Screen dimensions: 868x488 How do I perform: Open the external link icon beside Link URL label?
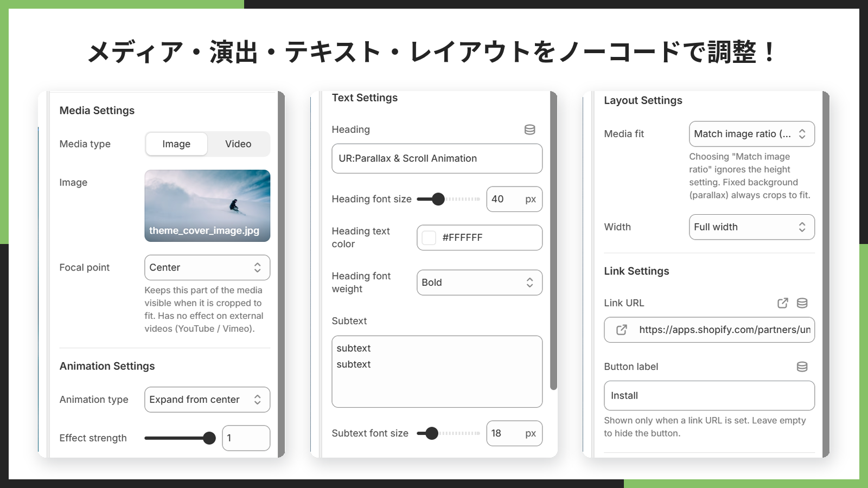(783, 303)
